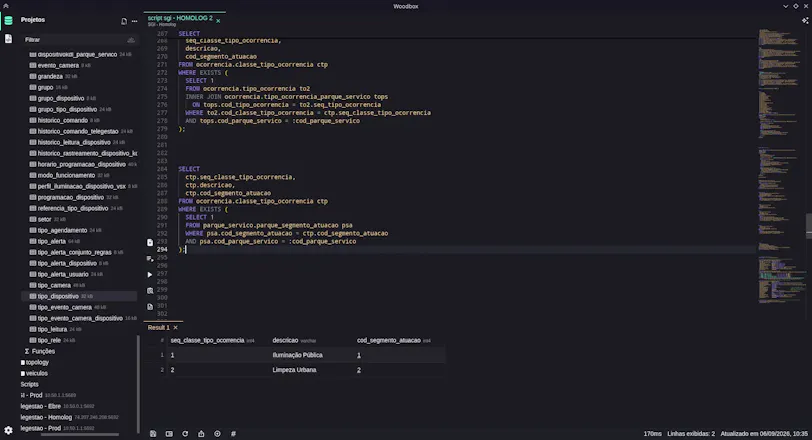This screenshot has width=812, height=440.
Task: Export the result with the share icon
Action: (x=201, y=434)
